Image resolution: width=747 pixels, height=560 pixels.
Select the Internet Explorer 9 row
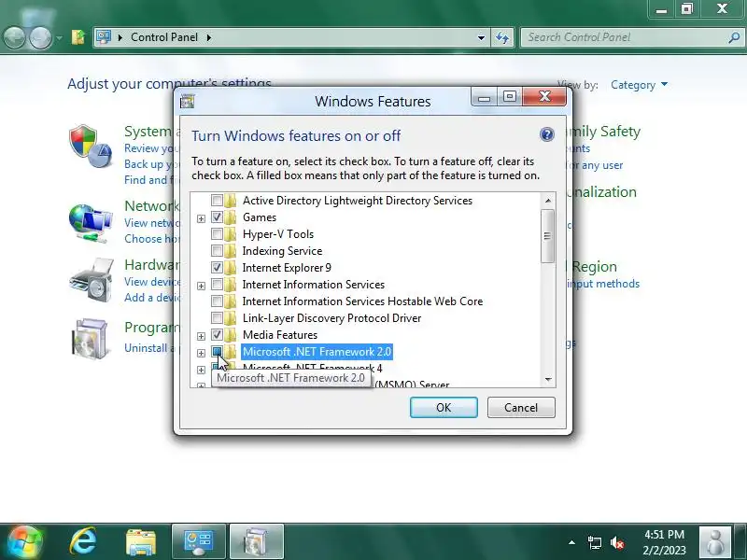287,267
